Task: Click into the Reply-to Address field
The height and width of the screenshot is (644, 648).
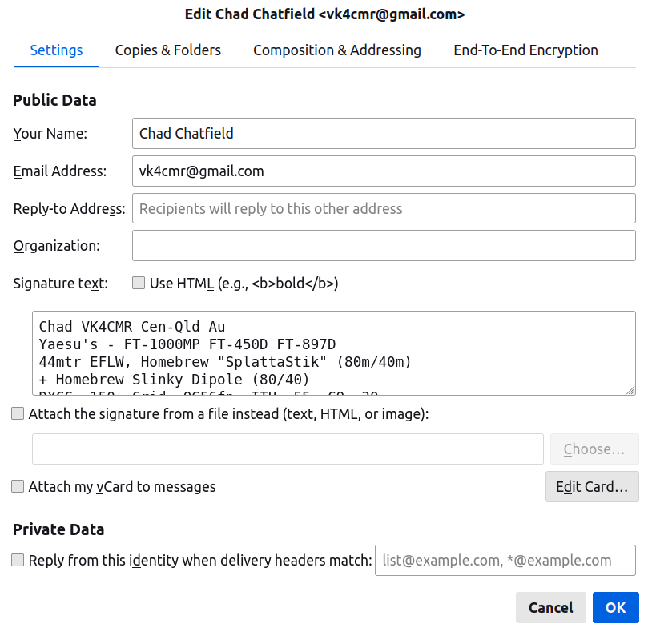Action: 384,209
